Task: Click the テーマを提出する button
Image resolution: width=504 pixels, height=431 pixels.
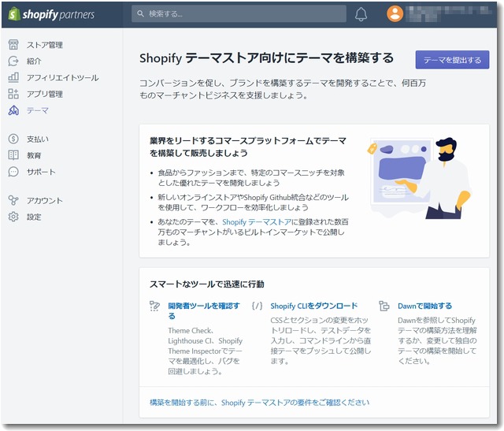Action: (x=452, y=60)
